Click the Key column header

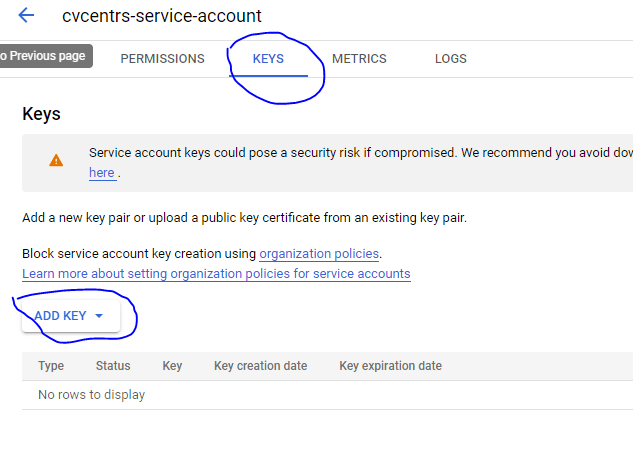[x=172, y=366]
